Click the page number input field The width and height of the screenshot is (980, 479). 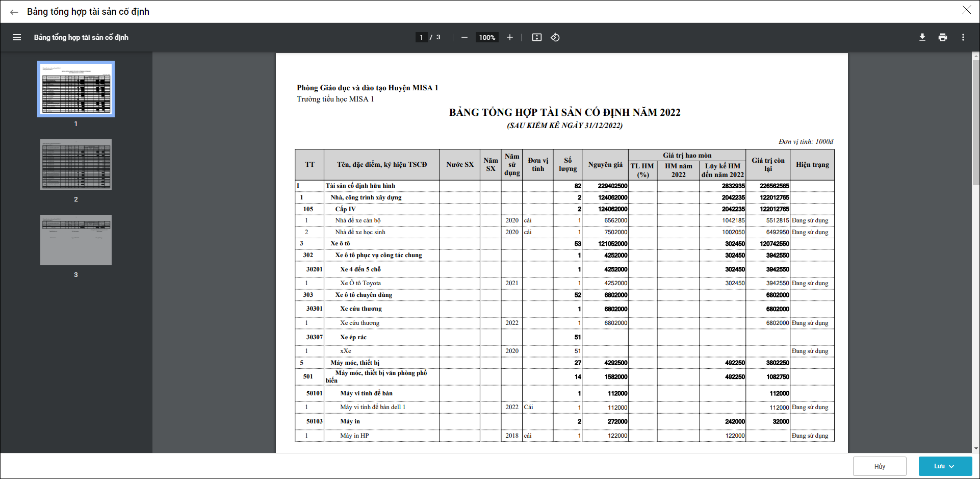[421, 37]
